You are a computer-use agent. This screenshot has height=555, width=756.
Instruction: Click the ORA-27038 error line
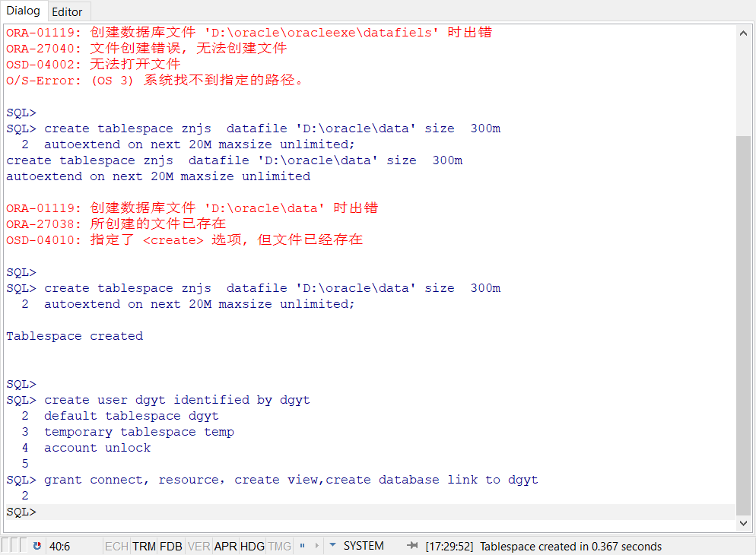tap(116, 224)
